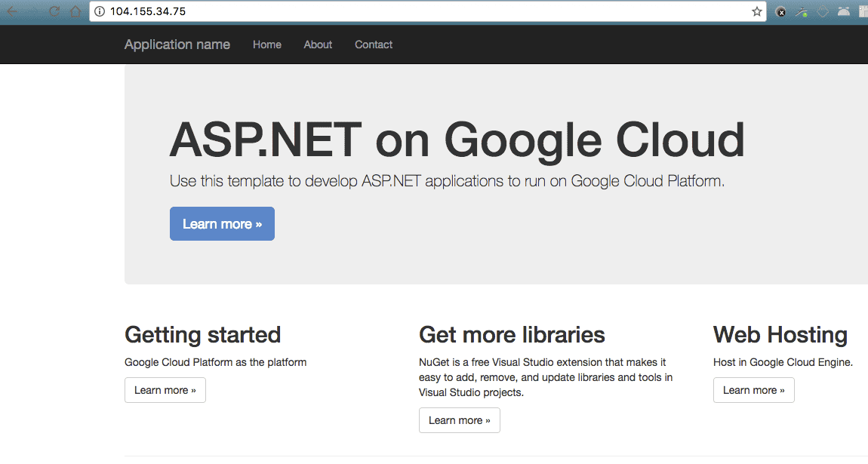
Task: Open site info icon in address bar
Action: [x=99, y=11]
